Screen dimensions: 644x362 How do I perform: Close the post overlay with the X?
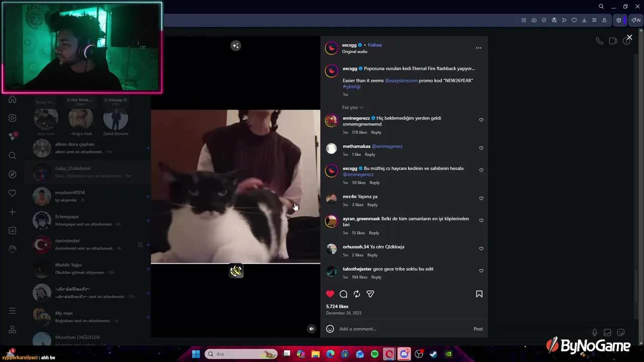point(629,37)
